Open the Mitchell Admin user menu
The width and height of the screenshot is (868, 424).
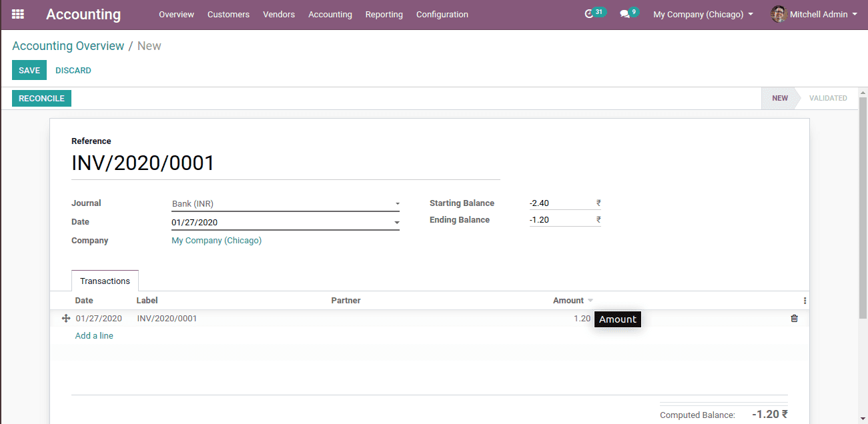point(814,14)
